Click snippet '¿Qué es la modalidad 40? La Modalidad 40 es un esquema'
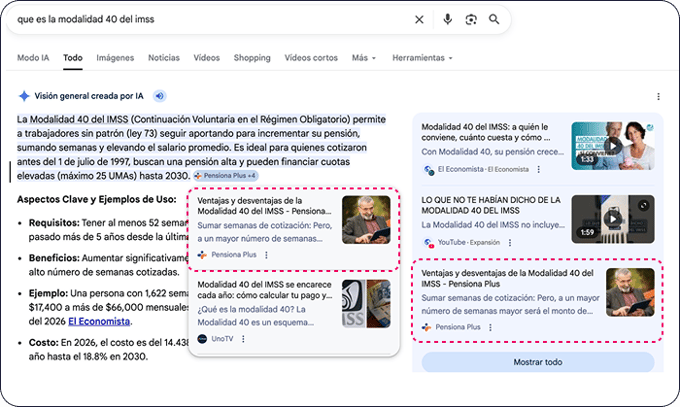This screenshot has height=407, width=680. point(256,316)
